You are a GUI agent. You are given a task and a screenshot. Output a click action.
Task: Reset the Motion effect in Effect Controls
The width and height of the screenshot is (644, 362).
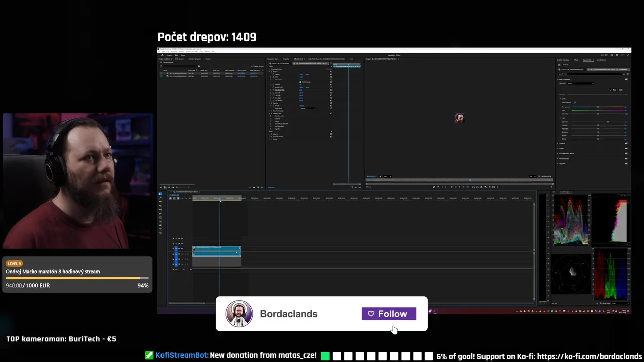331,72
